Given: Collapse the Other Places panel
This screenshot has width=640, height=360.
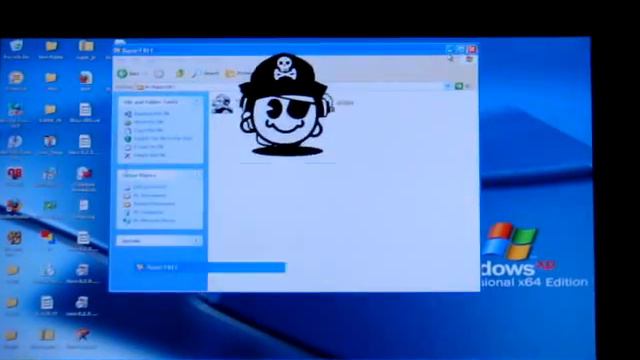Looking at the screenshot, I should tap(196, 175).
